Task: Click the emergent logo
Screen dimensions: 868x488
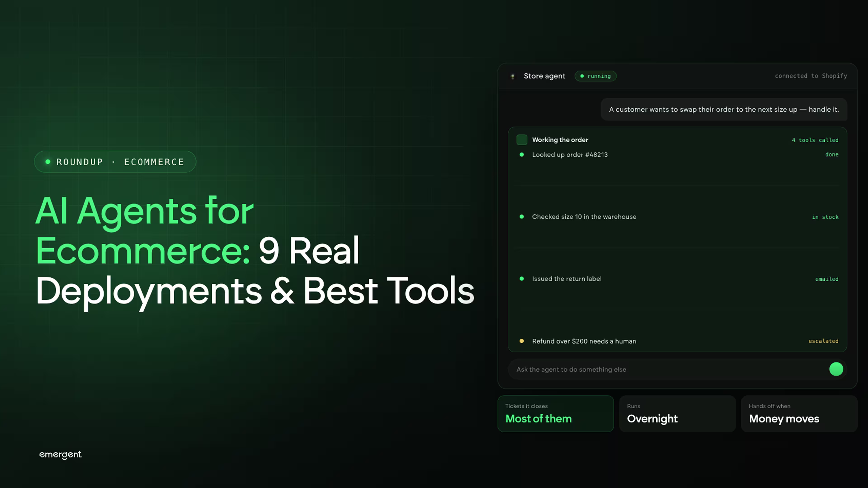Action: pyautogui.click(x=60, y=455)
